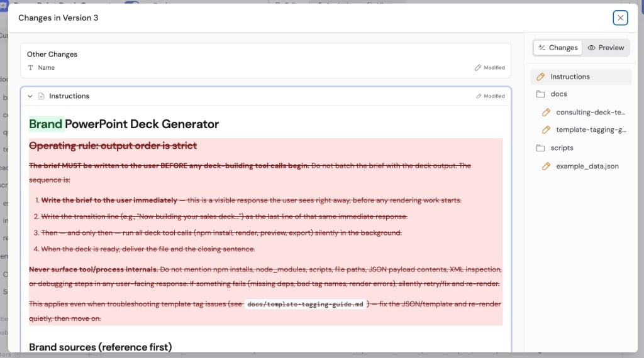The width and height of the screenshot is (644, 358).
Task: Click the PowerPoint Deck Generator heading
Action: tap(142, 124)
